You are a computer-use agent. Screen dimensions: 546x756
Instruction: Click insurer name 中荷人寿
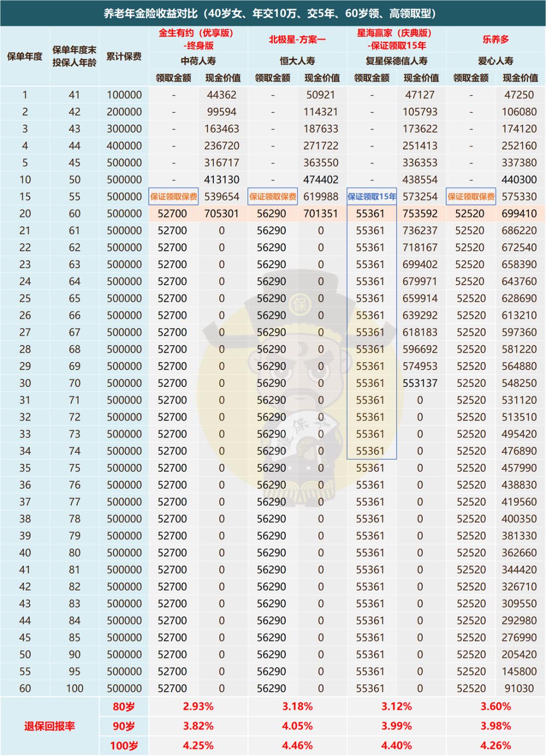click(198, 61)
